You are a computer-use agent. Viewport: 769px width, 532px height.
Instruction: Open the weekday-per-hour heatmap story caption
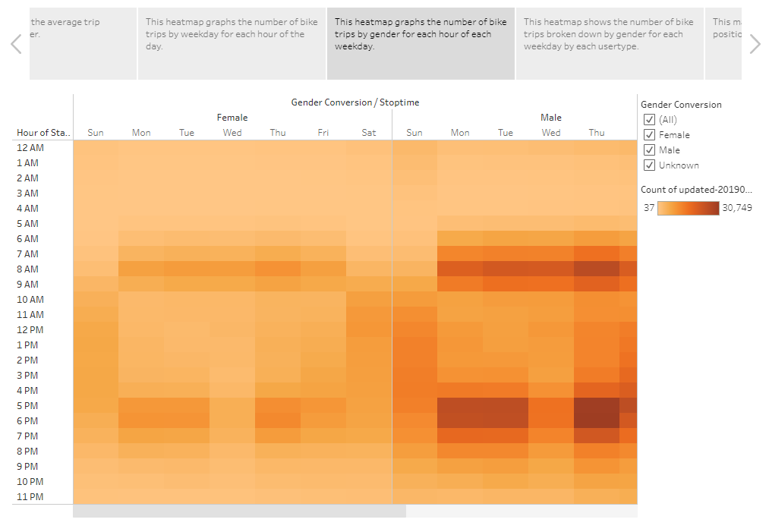(x=232, y=43)
